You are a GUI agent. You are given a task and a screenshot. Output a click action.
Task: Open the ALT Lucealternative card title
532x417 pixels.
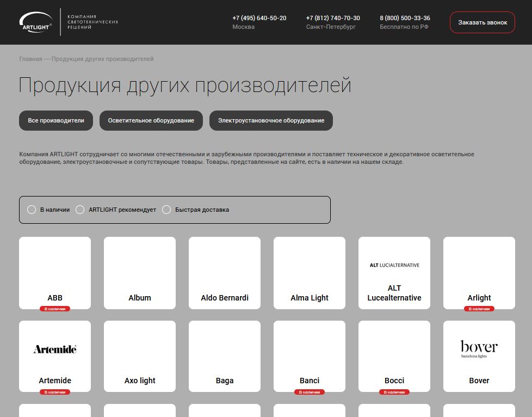[394, 293]
